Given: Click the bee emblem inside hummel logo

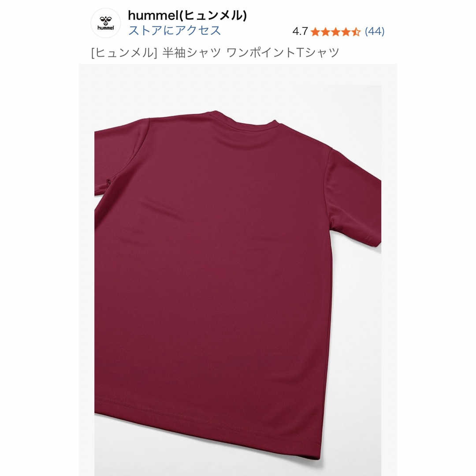Looking at the screenshot, I should point(106,21).
